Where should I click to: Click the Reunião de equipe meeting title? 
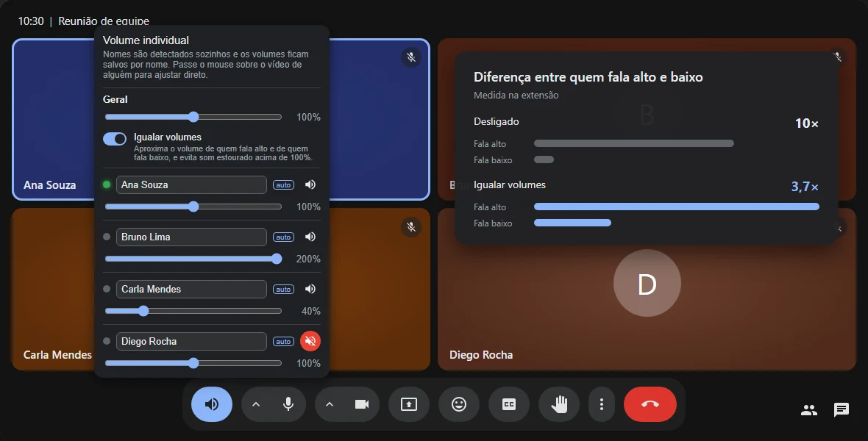[104, 21]
